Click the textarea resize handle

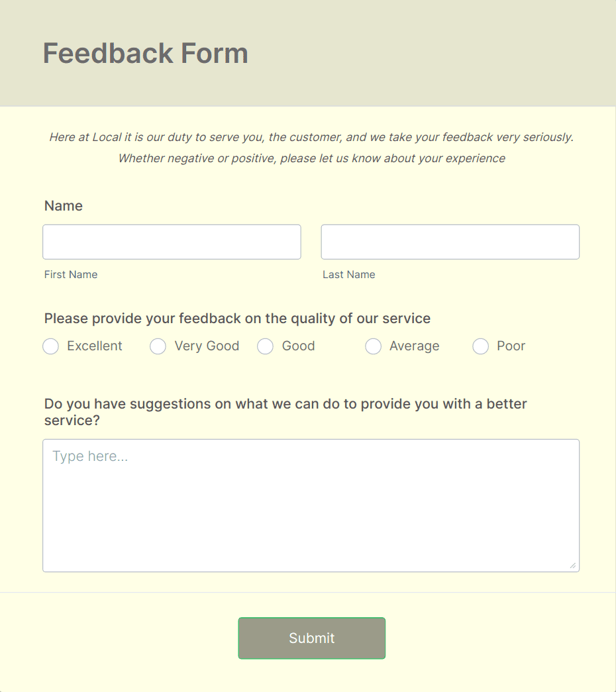572,566
